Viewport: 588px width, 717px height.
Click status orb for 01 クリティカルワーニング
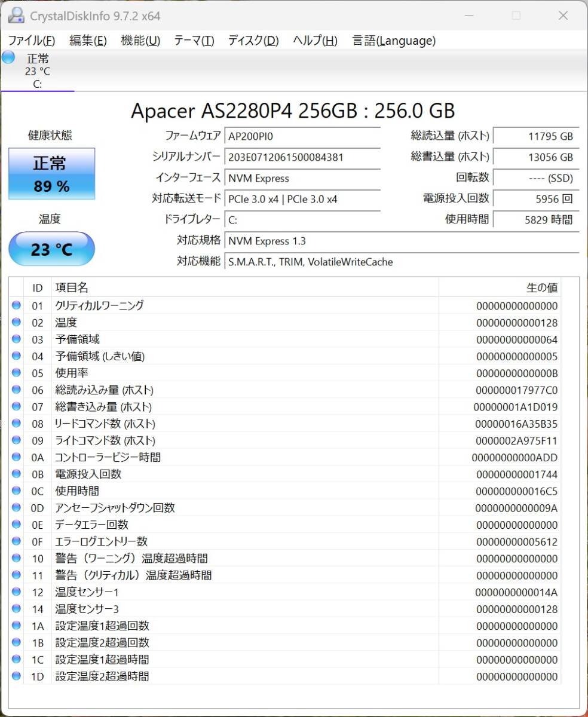[16, 306]
